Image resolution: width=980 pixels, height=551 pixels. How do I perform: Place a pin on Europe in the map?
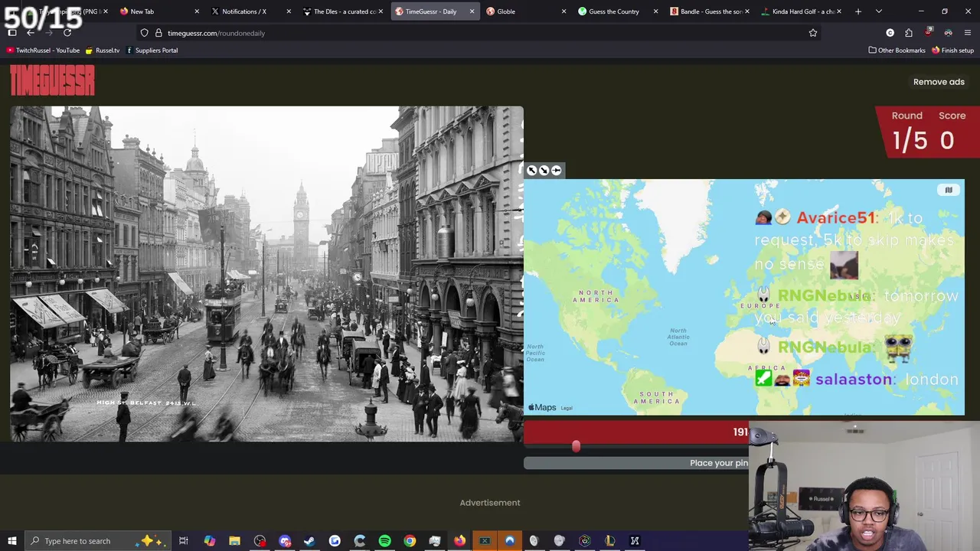759,305
